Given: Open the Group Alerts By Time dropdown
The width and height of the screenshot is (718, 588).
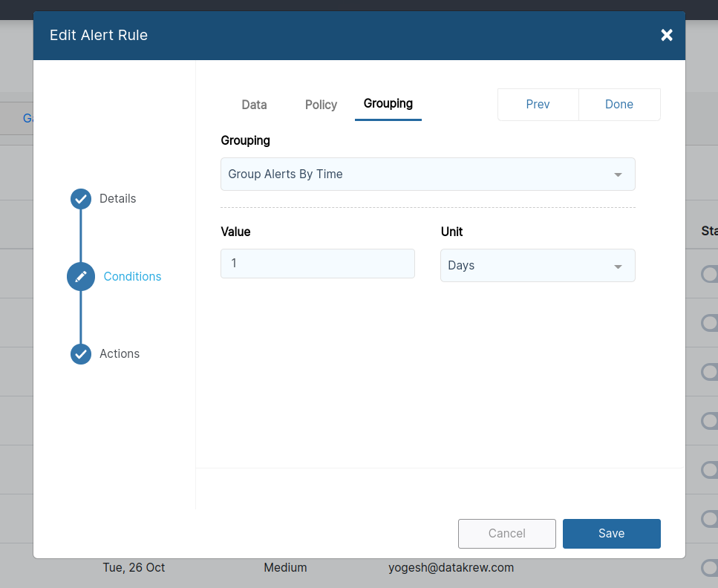Looking at the screenshot, I should click(x=428, y=174).
